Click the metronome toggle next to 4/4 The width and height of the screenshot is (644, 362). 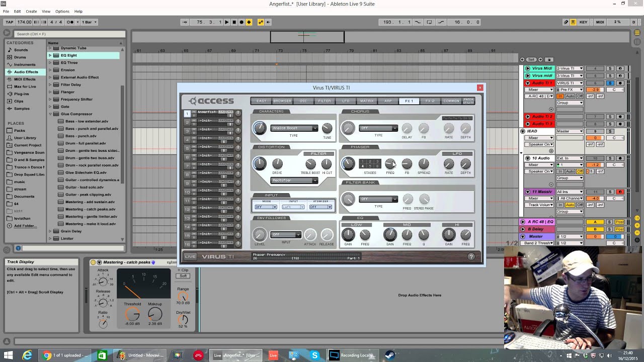click(70, 22)
